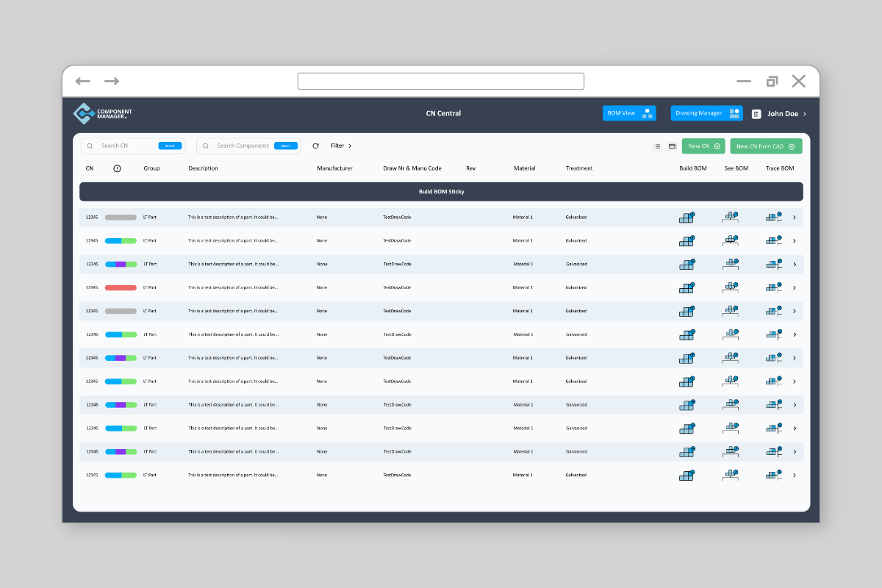Click the Search button in the Search CN box
This screenshot has height=588, width=882.
pyautogui.click(x=170, y=146)
